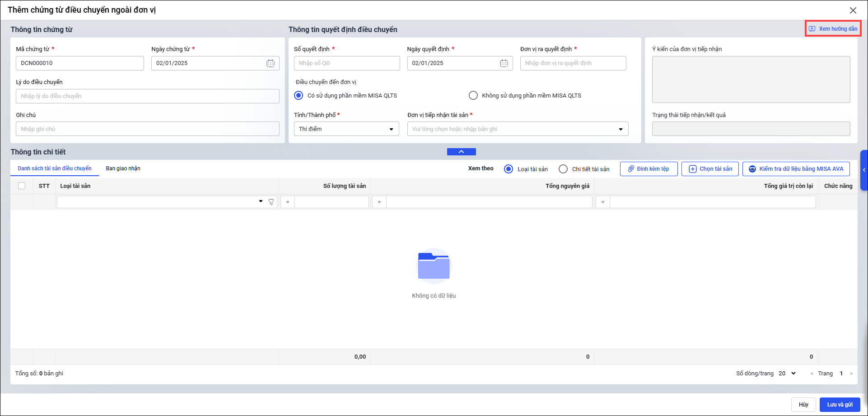Screen dimensions: 868x416
Task: Tick the select-all checkbox in table header
Action: pos(22,186)
